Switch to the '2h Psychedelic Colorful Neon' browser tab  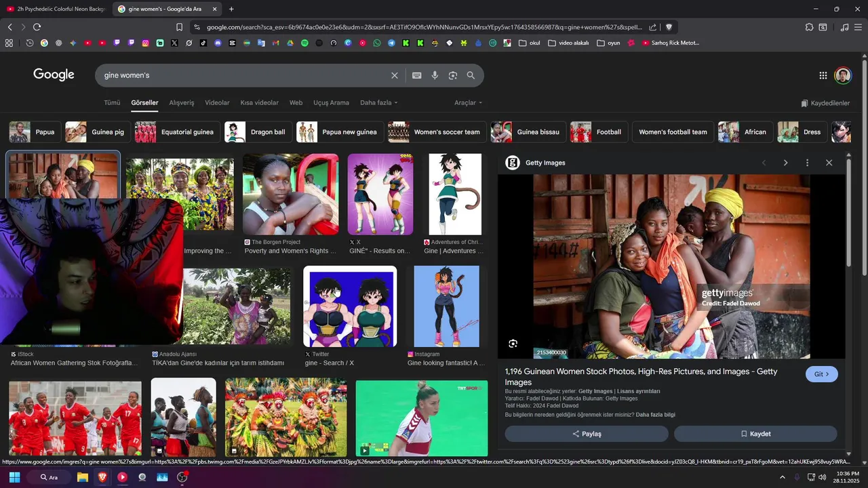coord(56,9)
